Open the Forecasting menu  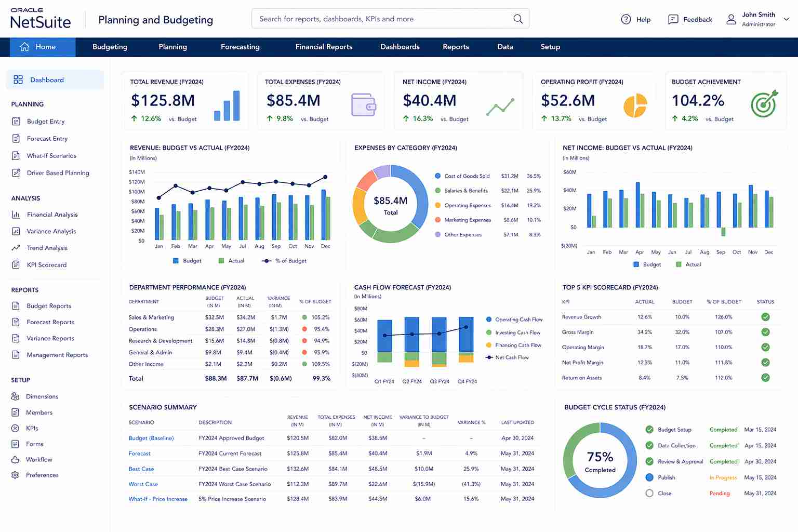(240, 47)
